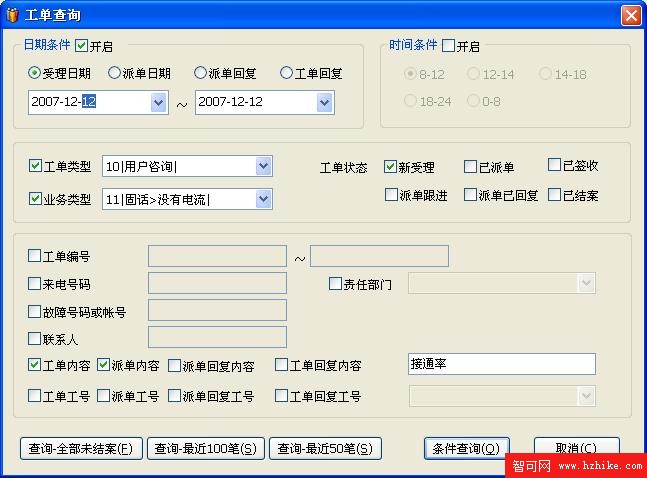Uncheck the 工单类型 checkbox
Image resolution: width=647 pixels, height=478 pixels.
click(x=35, y=166)
